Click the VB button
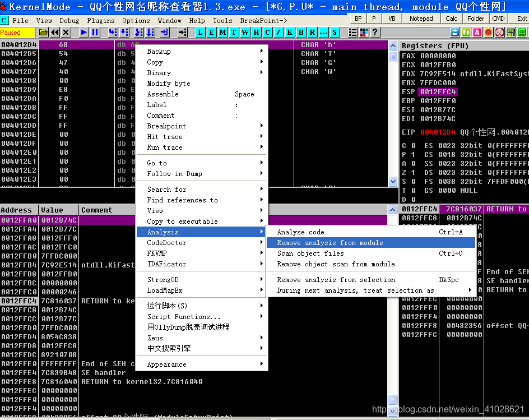529x420 pixels. [x=392, y=19]
